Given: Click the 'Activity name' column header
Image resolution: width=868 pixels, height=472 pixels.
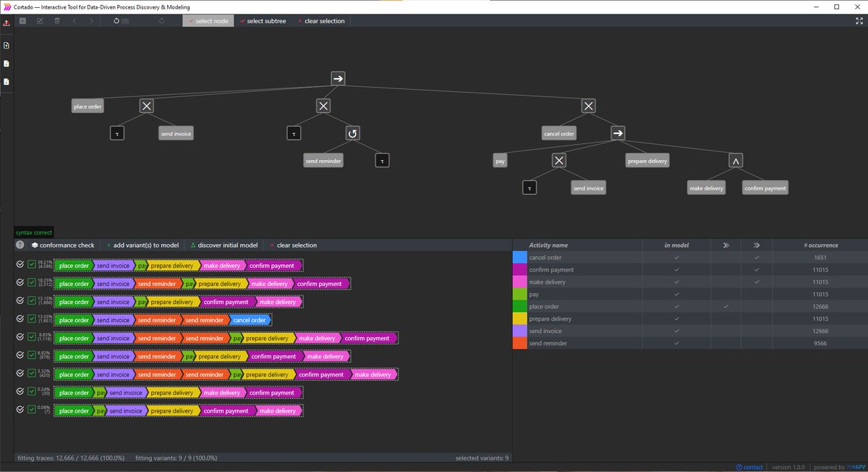Looking at the screenshot, I should (x=548, y=245).
